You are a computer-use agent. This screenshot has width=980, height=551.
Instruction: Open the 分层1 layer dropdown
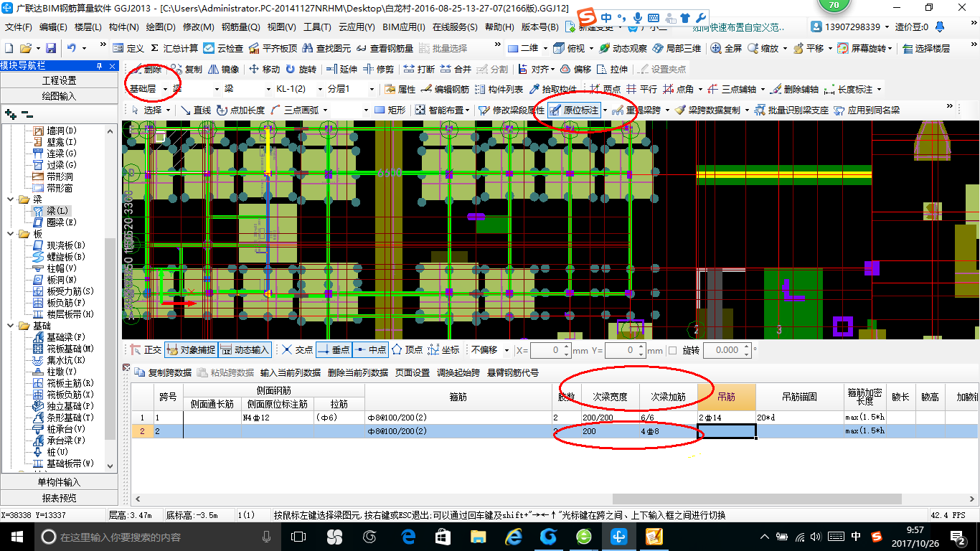[372, 89]
